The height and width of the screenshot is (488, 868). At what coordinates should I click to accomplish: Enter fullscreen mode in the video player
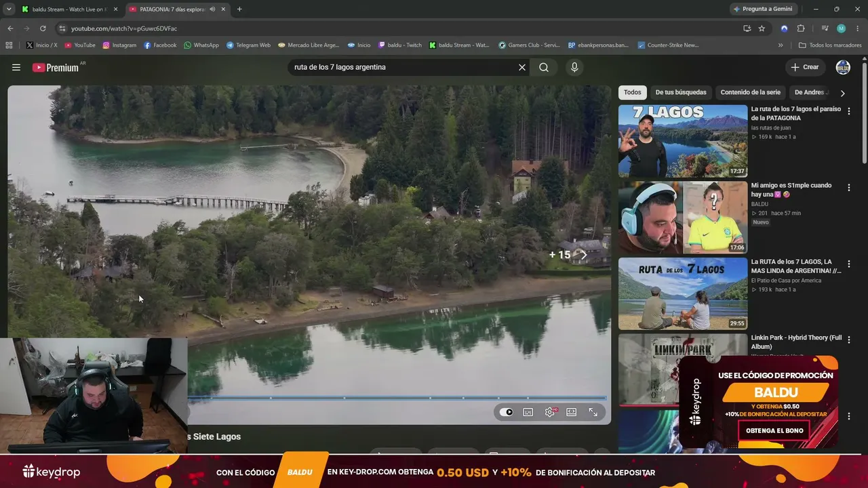pyautogui.click(x=593, y=412)
